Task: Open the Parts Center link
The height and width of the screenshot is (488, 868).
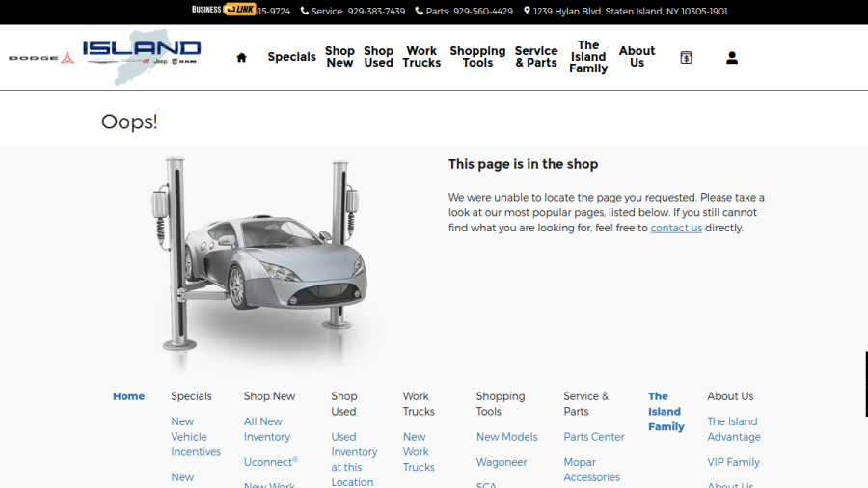Action: point(593,437)
